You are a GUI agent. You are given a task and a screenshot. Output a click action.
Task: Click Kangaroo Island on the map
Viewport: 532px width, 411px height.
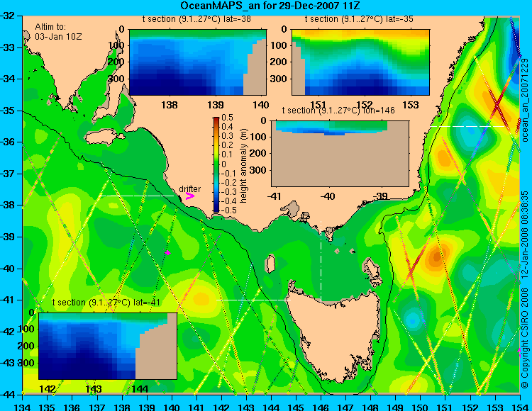point(104,138)
